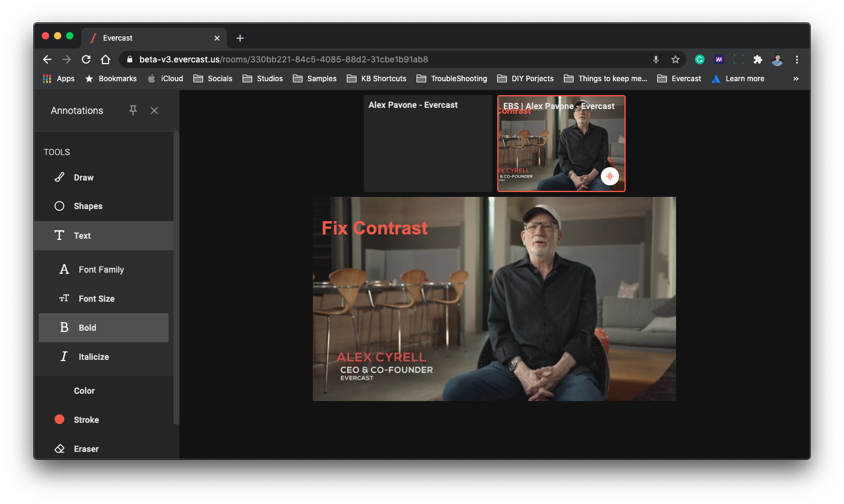The width and height of the screenshot is (844, 504).
Task: Expand the KB Shortcuts bookmark folder
Action: point(377,79)
